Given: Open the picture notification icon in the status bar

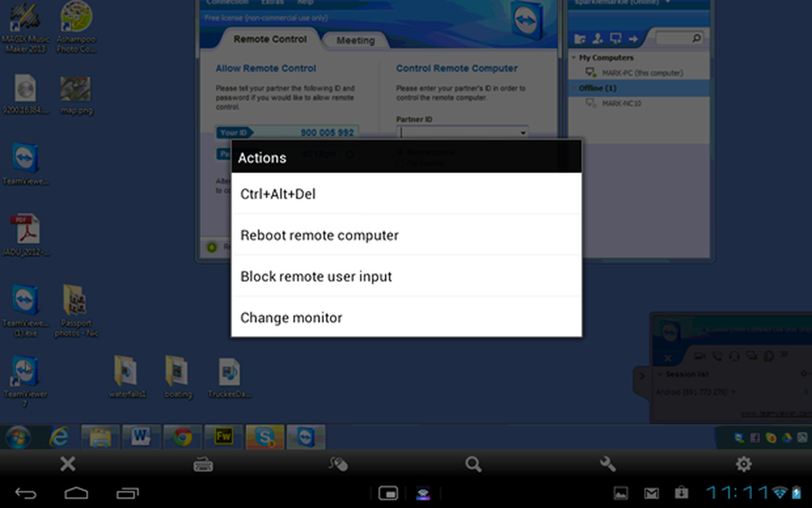Looking at the screenshot, I should pos(621,493).
